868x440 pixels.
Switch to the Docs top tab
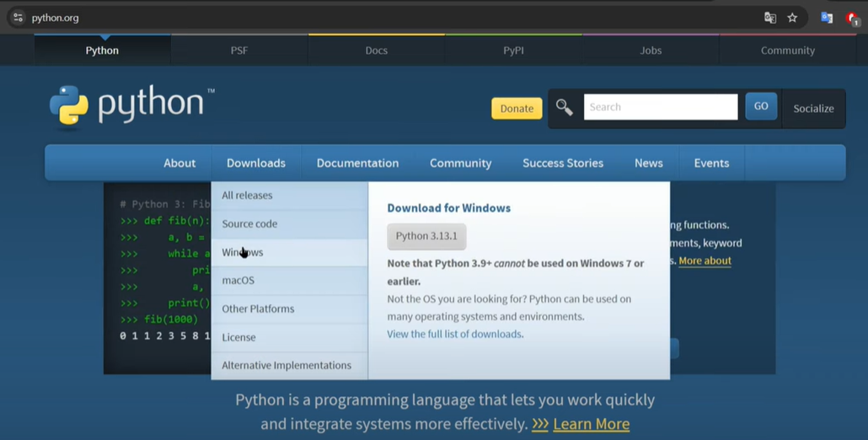pos(377,51)
